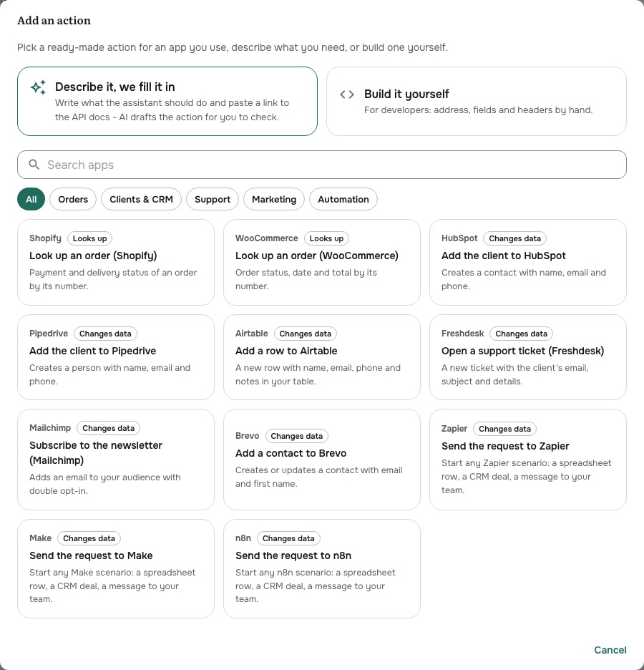Click 'A new ticket with the client's email' text

click(x=515, y=374)
